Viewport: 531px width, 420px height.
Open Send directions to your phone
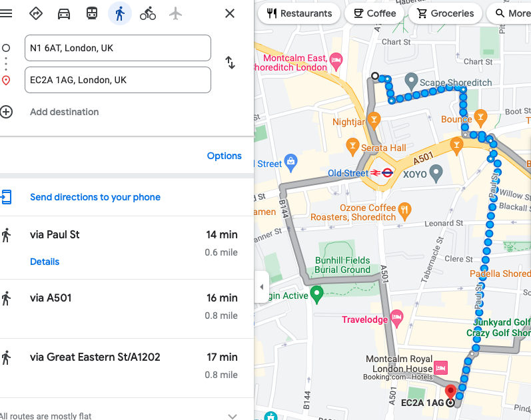(95, 197)
